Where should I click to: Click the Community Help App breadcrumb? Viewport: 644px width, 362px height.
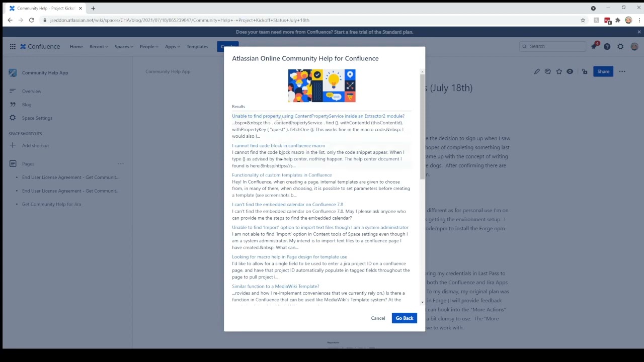coord(168,71)
